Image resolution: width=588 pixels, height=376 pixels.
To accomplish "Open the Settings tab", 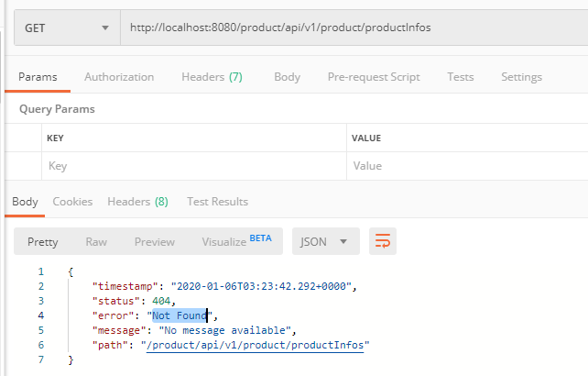I will click(521, 77).
